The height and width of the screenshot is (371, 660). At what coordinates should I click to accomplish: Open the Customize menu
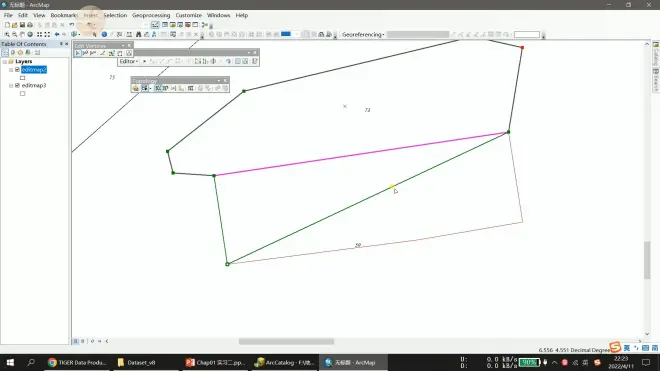(x=189, y=15)
